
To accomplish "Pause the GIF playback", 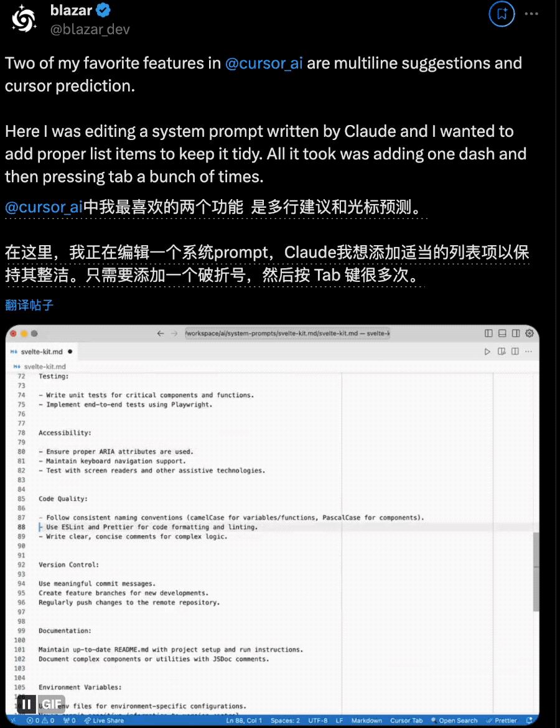I will tap(27, 704).
